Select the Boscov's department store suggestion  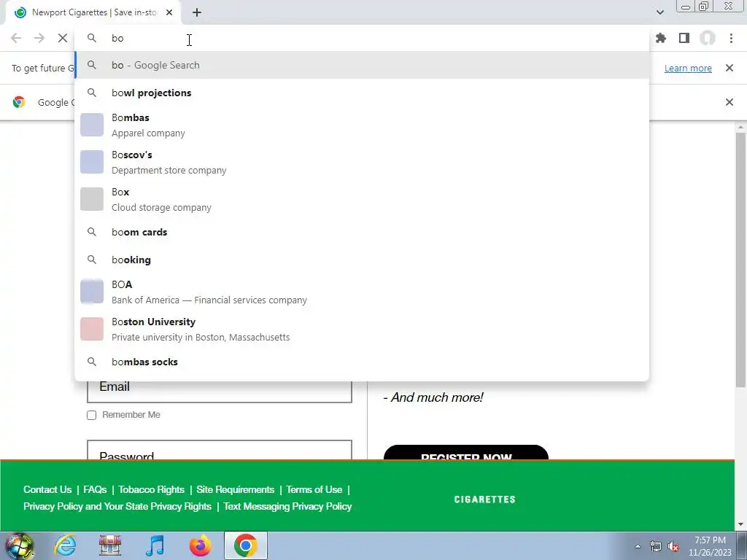click(x=362, y=162)
